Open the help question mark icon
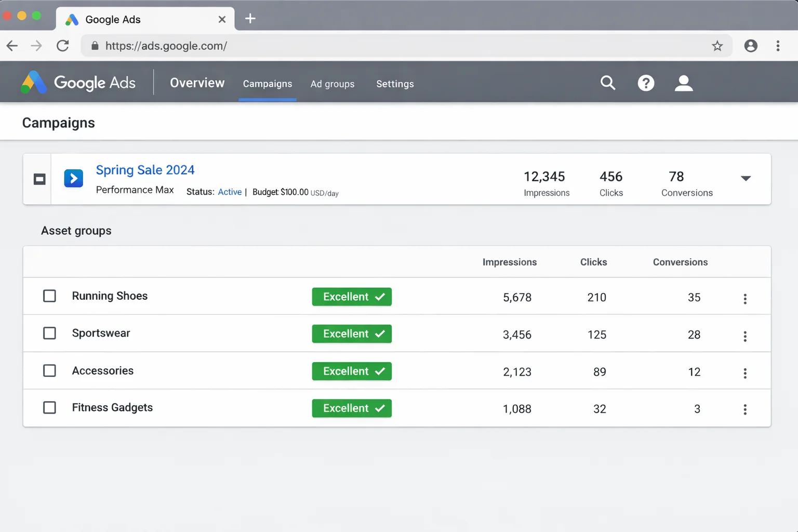Screen dimensions: 798x532 (646, 83)
